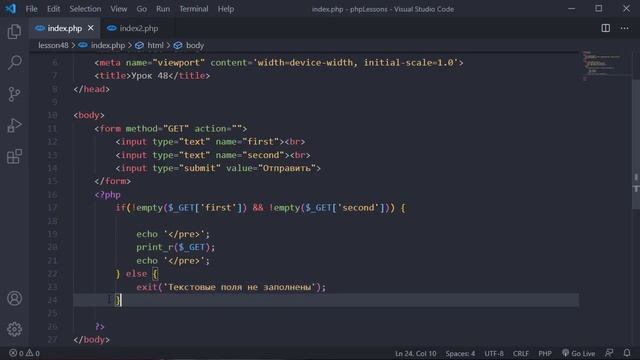Open the Terminal menu
This screenshot has height=360, width=640.
pos(193,9)
